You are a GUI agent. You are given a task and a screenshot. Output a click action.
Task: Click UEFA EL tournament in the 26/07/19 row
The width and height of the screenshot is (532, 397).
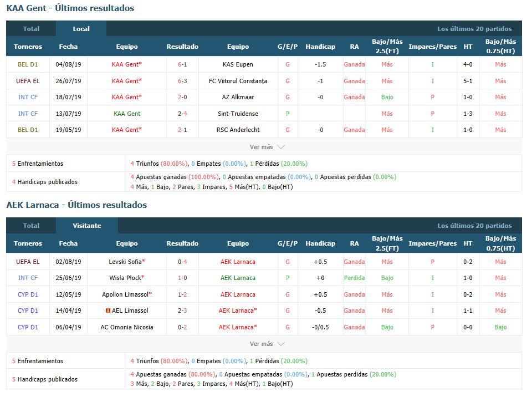(x=28, y=81)
